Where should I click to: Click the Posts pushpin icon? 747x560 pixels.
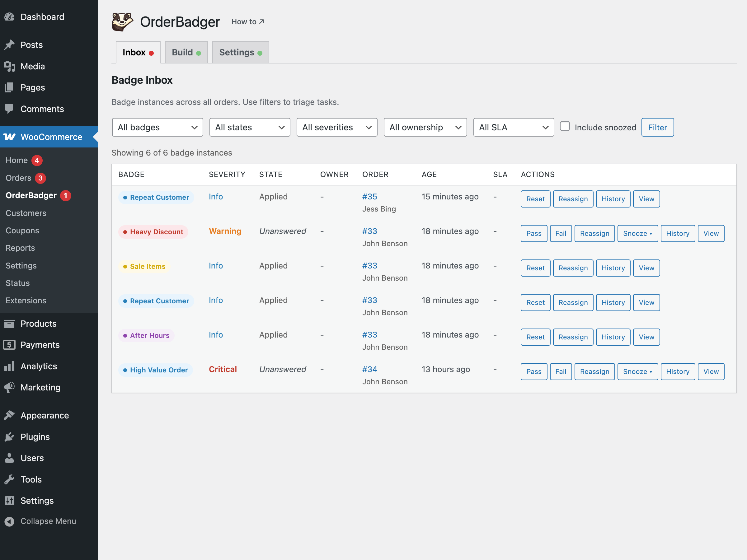point(9,45)
